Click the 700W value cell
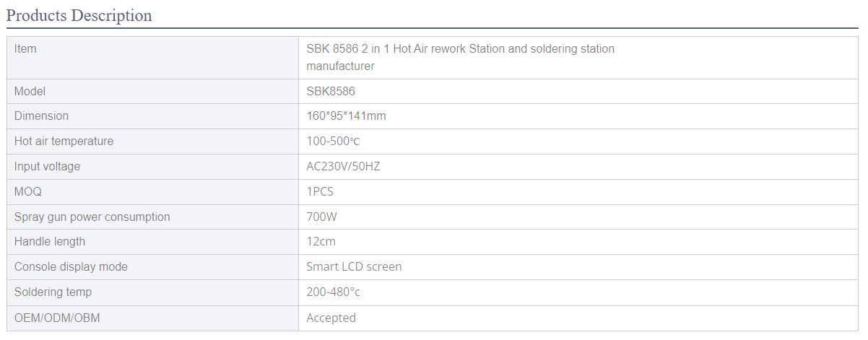This screenshot has width=868, height=340. [578, 217]
